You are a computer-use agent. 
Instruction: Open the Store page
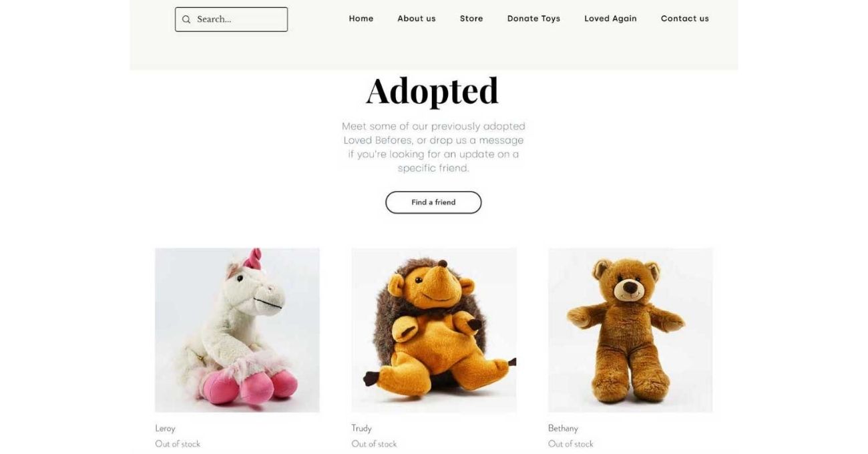pos(471,19)
